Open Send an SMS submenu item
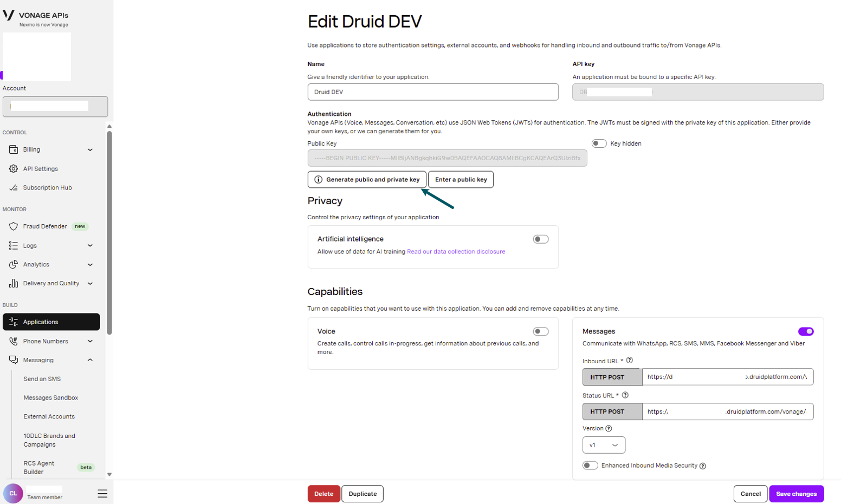Image resolution: width=841 pixels, height=504 pixels. click(42, 379)
